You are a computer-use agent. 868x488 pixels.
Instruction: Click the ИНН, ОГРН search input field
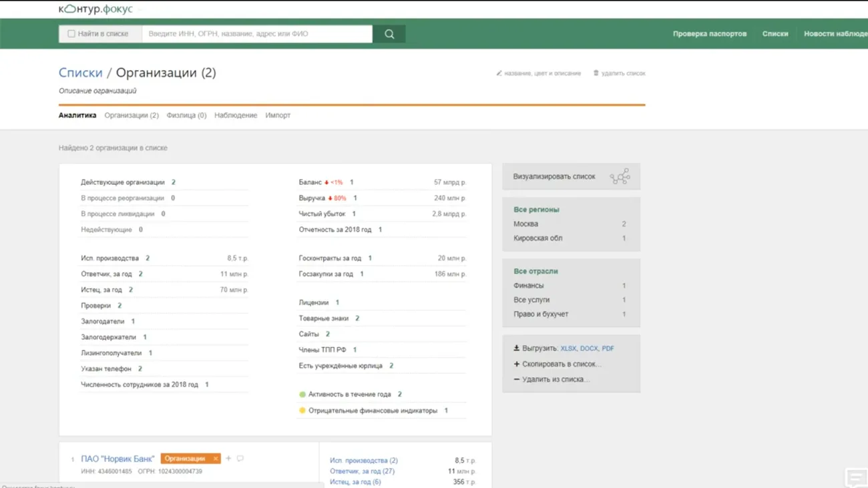click(257, 34)
